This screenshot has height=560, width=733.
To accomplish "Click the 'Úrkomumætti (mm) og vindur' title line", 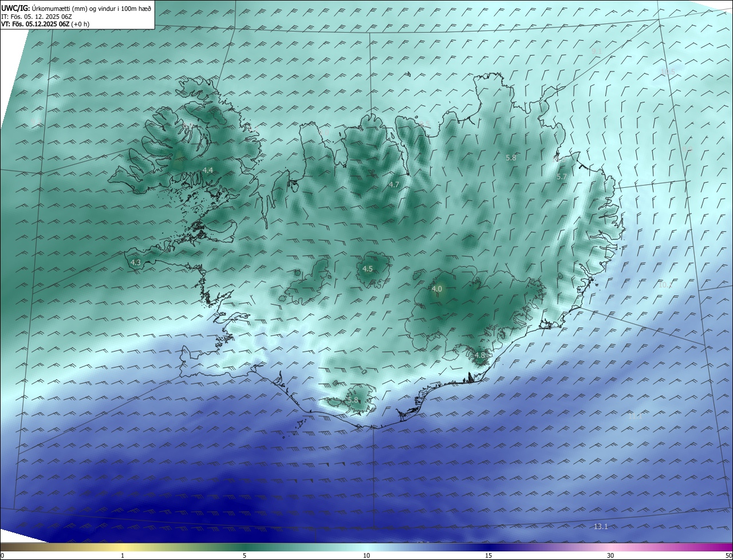I will 76,8.
